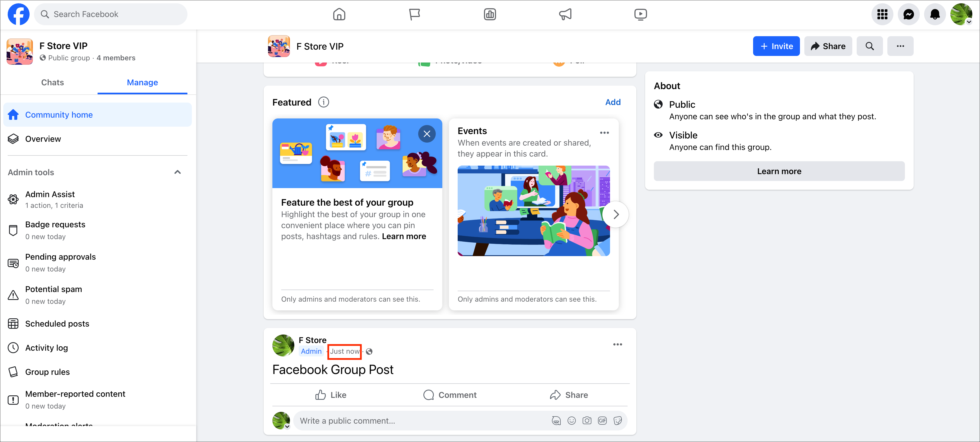Open Potential spam
The width and height of the screenshot is (980, 442).
click(x=97, y=295)
